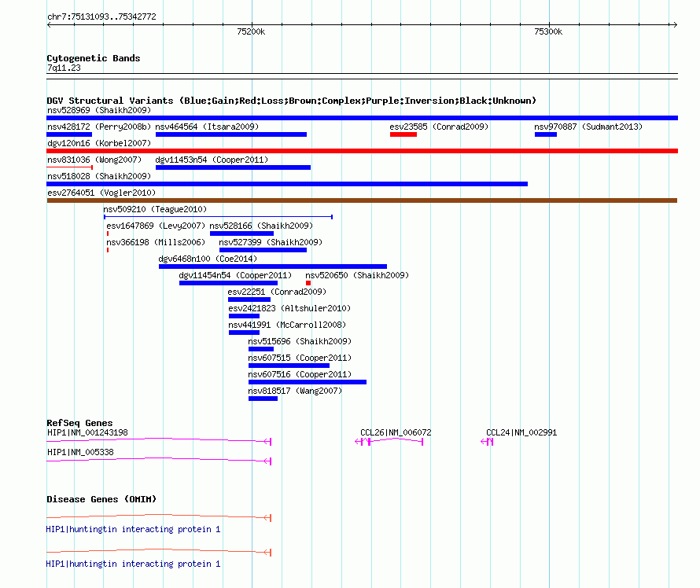Open dgv11453n54 (Cooper2011) variant
This screenshot has height=588, width=700.
(233, 167)
